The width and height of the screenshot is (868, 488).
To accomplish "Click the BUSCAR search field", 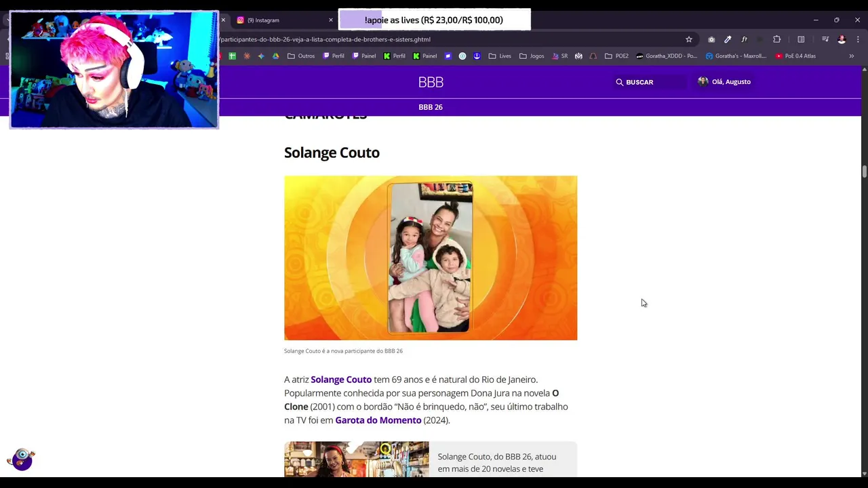I will [x=649, y=82].
